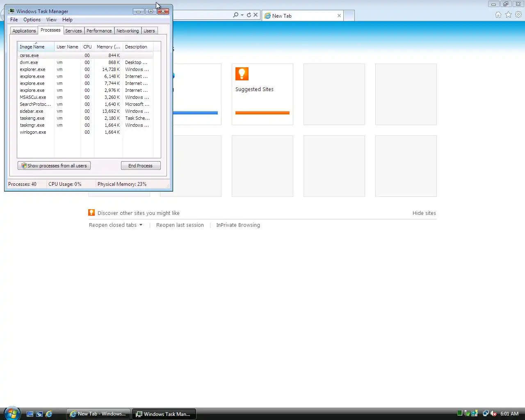Viewport: 525px width, 420px height.
Task: Select the dwm.exe process
Action: (85, 62)
